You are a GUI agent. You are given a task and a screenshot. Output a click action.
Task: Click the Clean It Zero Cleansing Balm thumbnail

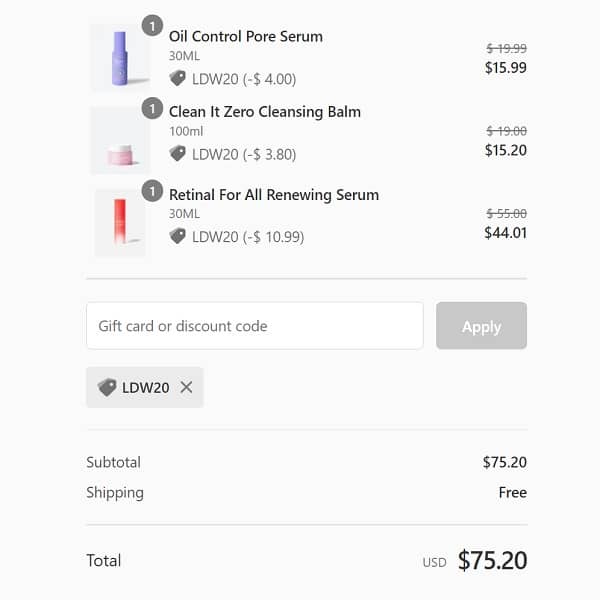pyautogui.click(x=120, y=141)
